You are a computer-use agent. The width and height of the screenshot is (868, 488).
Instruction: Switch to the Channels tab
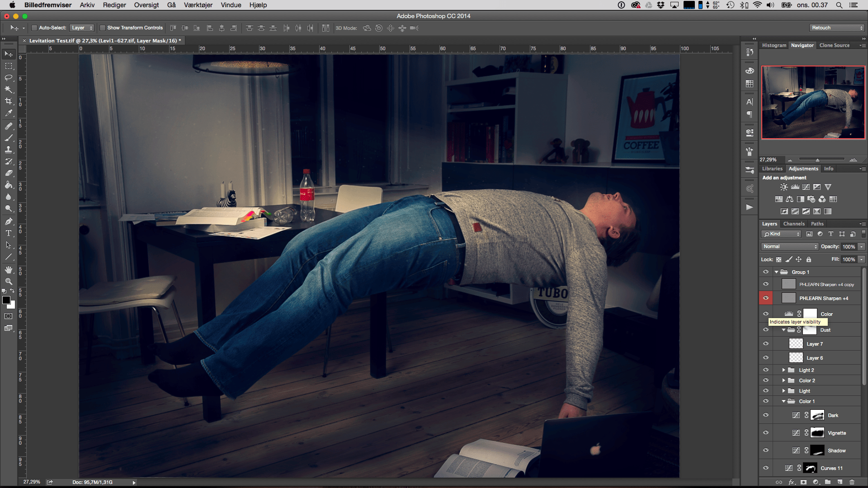[x=794, y=224]
